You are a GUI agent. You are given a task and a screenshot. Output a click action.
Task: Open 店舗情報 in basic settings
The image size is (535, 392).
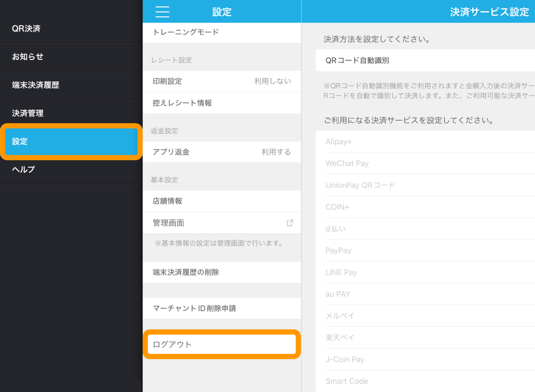coord(222,201)
